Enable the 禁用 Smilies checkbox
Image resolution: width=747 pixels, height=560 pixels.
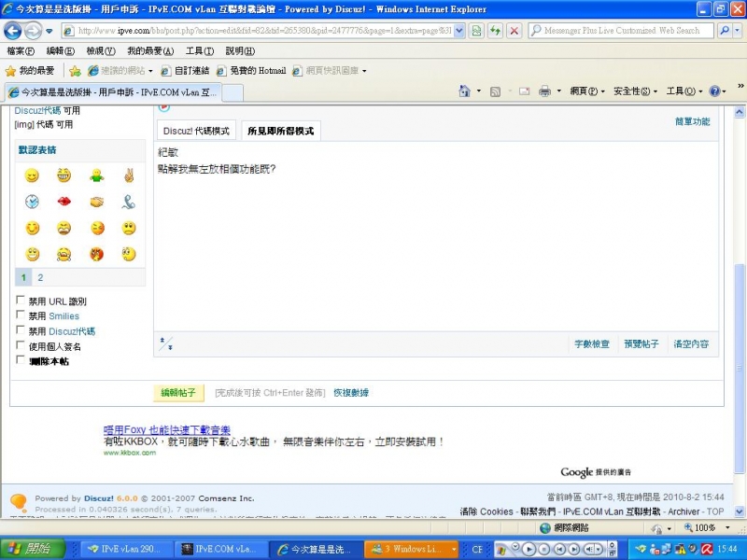tap(21, 315)
